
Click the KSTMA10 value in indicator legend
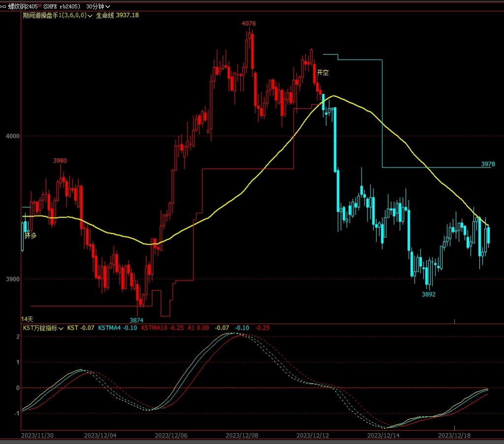[162, 328]
